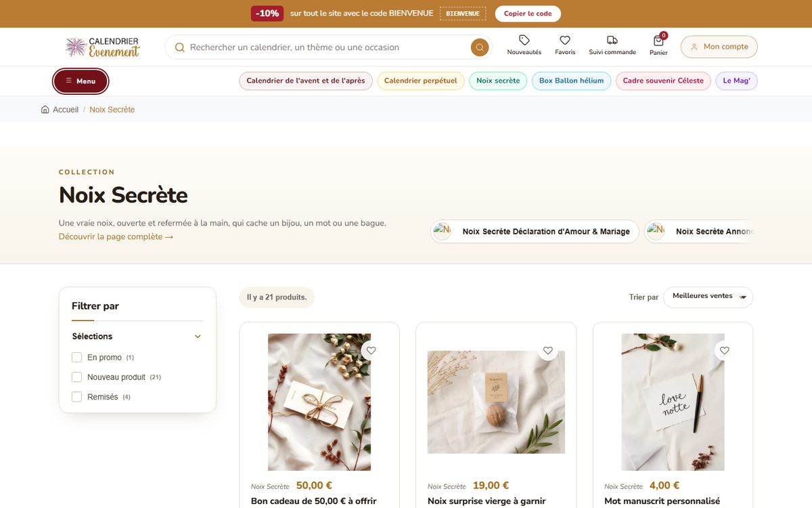Image resolution: width=812 pixels, height=508 pixels.
Task: Click Noix surprise vierge à garnir title
Action: 487,501
